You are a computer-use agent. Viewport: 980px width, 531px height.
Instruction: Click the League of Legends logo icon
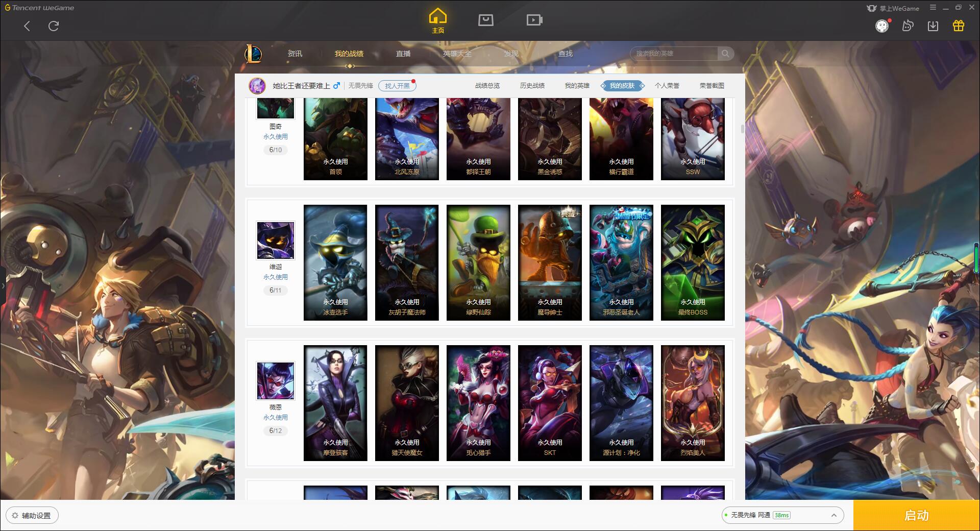[253, 54]
